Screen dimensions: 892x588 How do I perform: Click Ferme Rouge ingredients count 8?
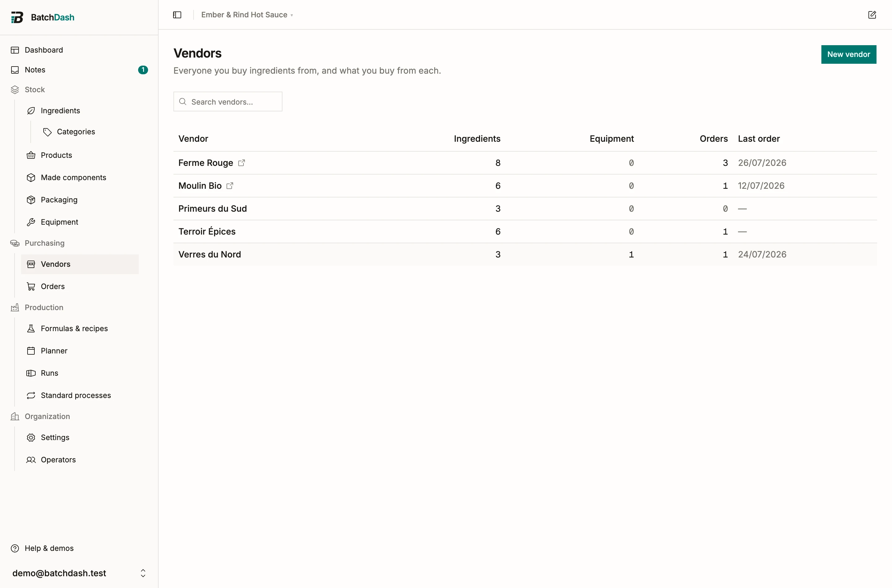point(498,163)
